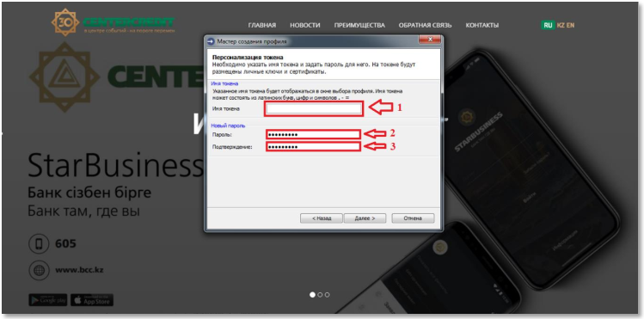Click the App Store badge
Screen dimensions: 644x319
point(92,300)
